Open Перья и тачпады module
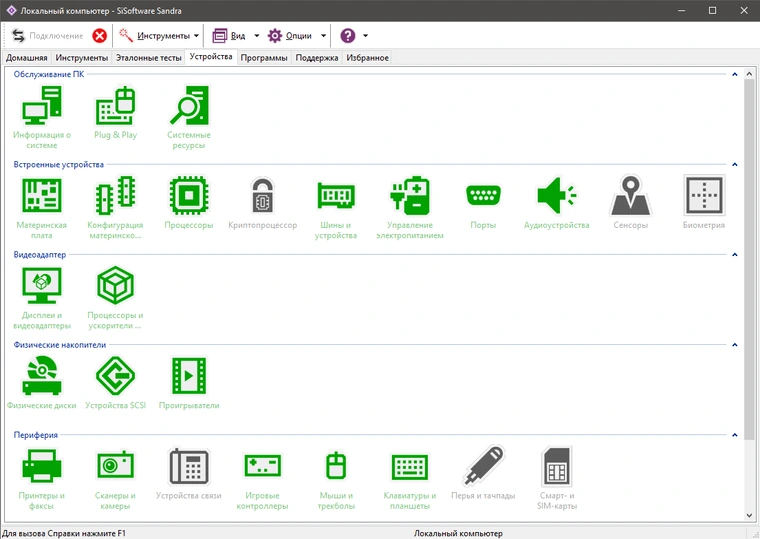 pos(483,473)
